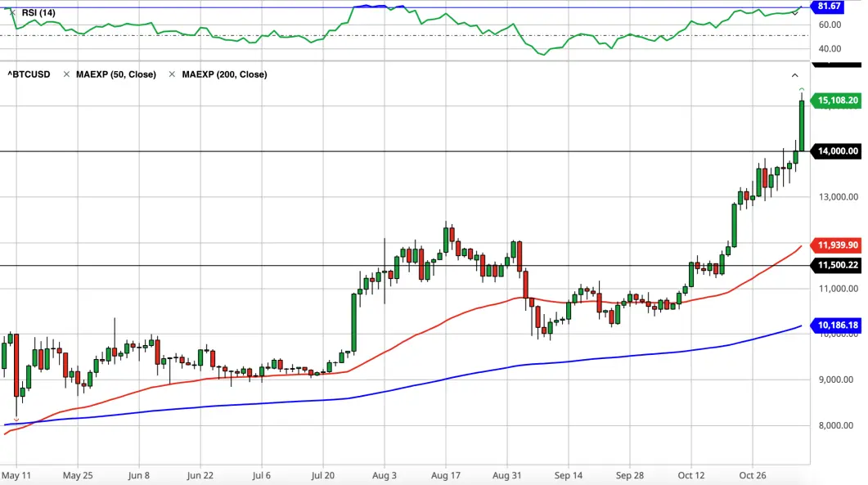868x485 pixels.
Task: Click the 11,000.00 price axis label
Action: point(838,289)
